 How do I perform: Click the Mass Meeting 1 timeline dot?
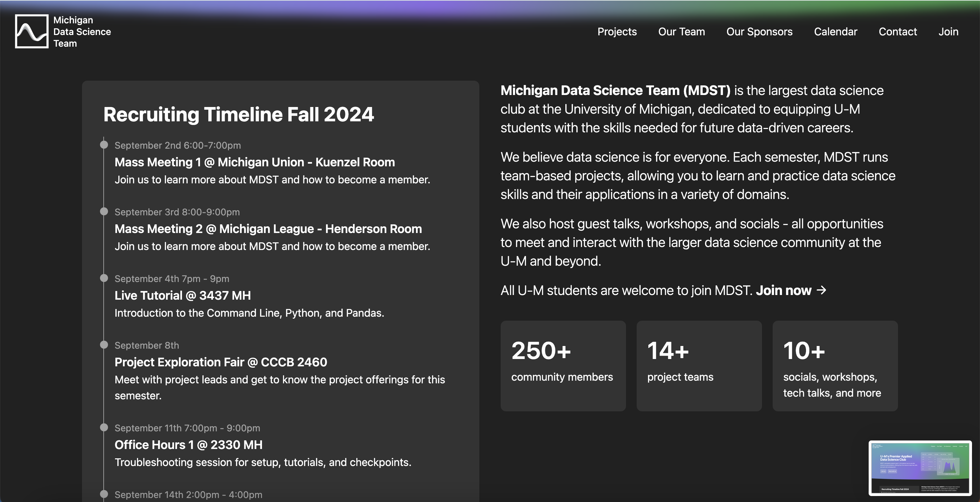tap(104, 145)
